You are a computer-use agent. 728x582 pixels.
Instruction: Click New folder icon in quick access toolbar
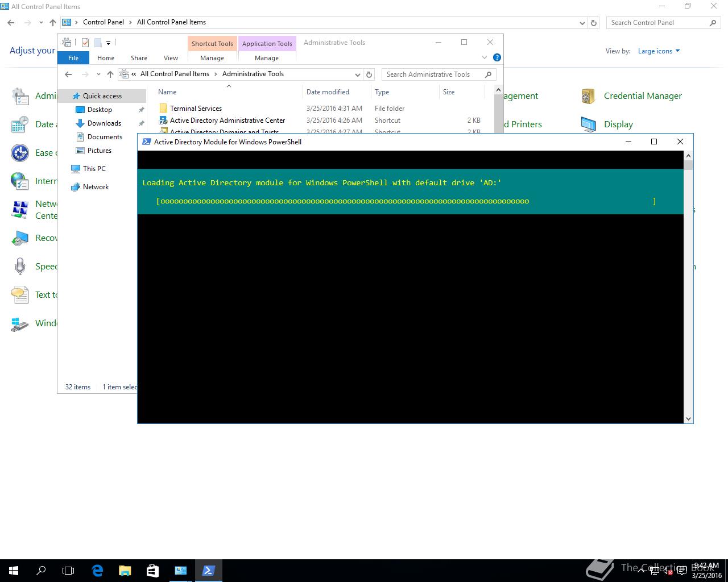tap(98, 43)
